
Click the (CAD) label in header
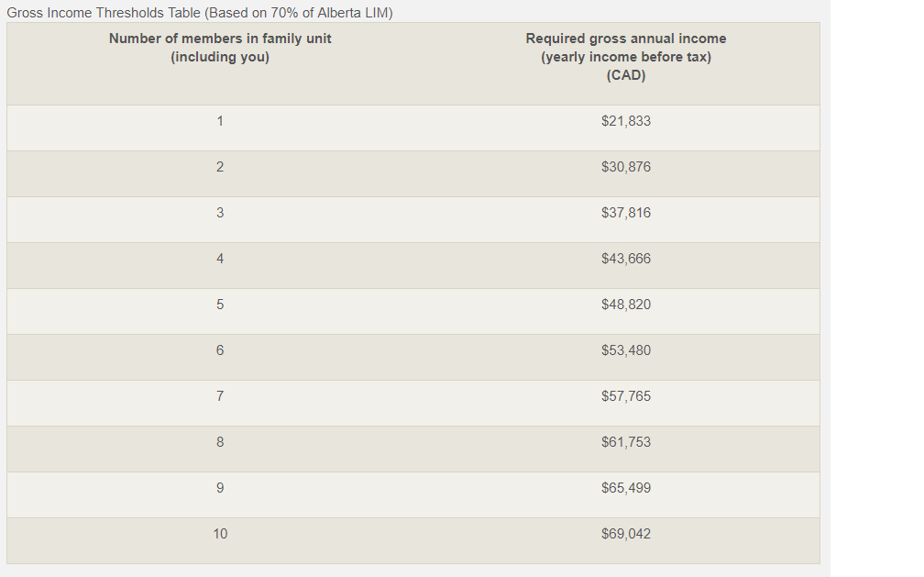click(x=626, y=75)
